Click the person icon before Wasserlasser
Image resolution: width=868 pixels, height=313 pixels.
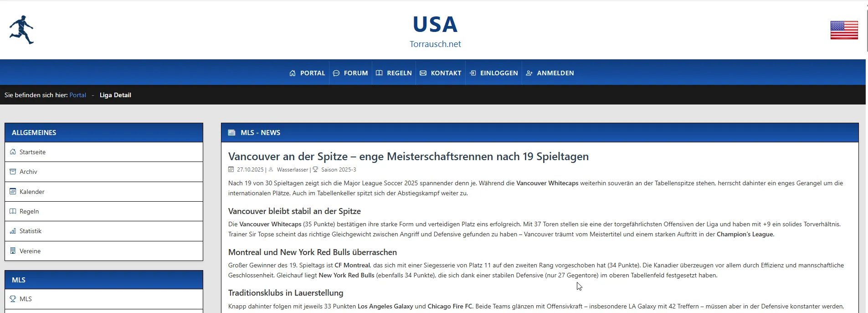click(x=271, y=170)
